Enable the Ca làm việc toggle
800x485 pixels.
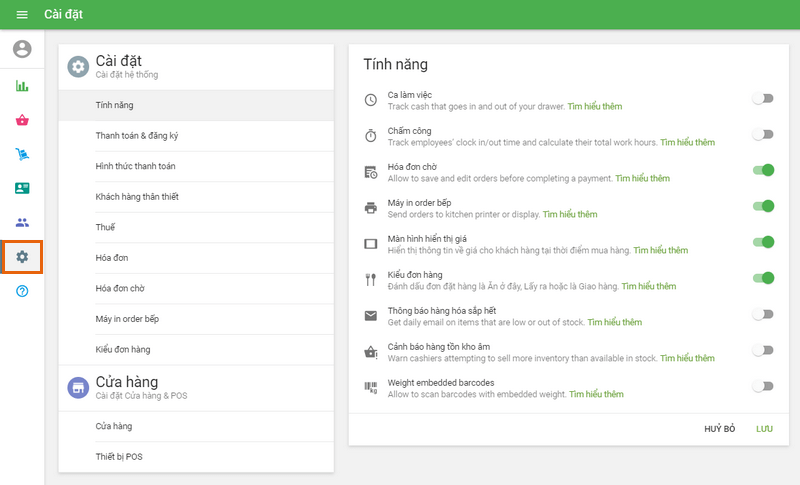763,99
